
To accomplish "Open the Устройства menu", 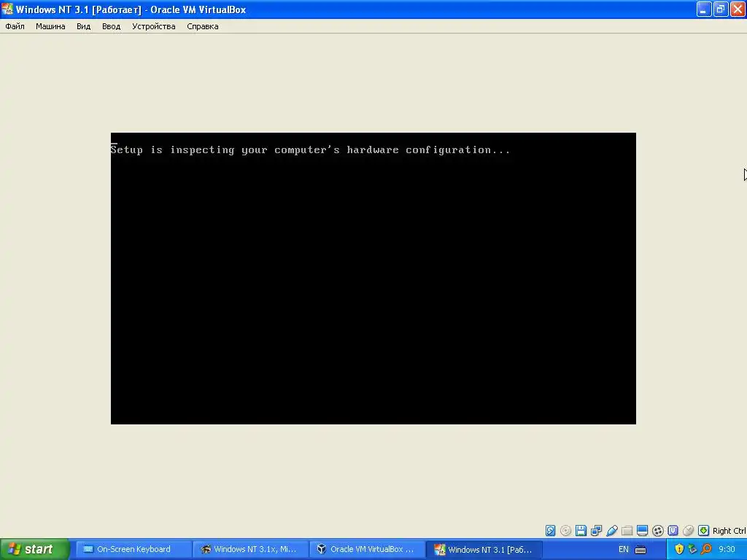I will pos(153,26).
